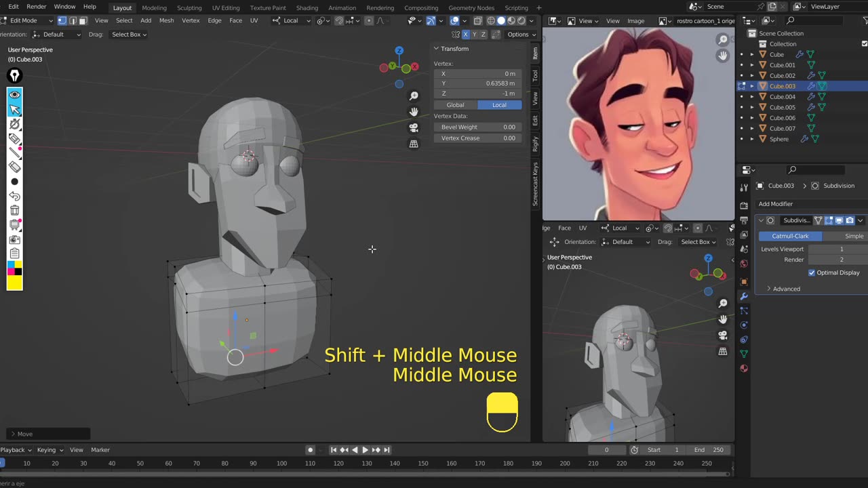868x488 pixels.
Task: Enable vertex select mode
Action: pos(62,20)
